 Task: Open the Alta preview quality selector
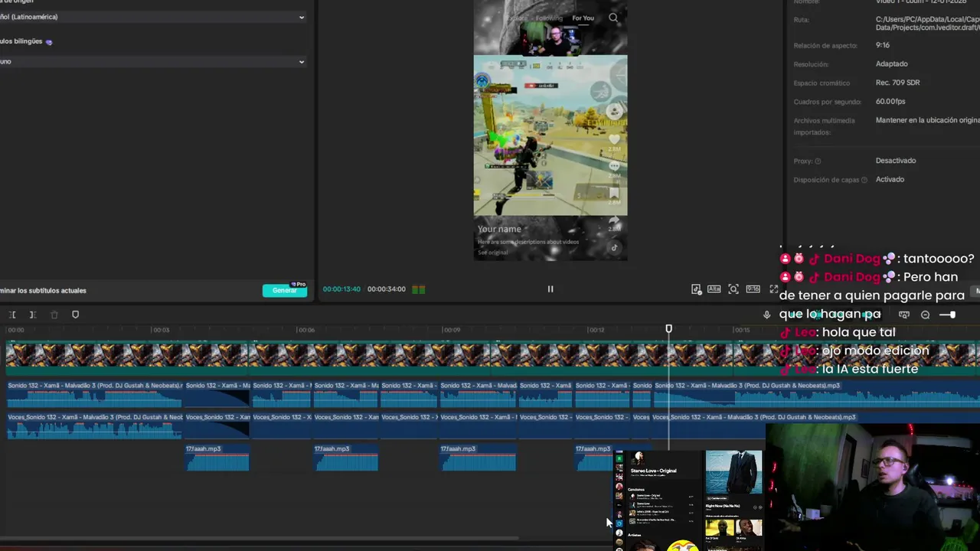tap(714, 289)
